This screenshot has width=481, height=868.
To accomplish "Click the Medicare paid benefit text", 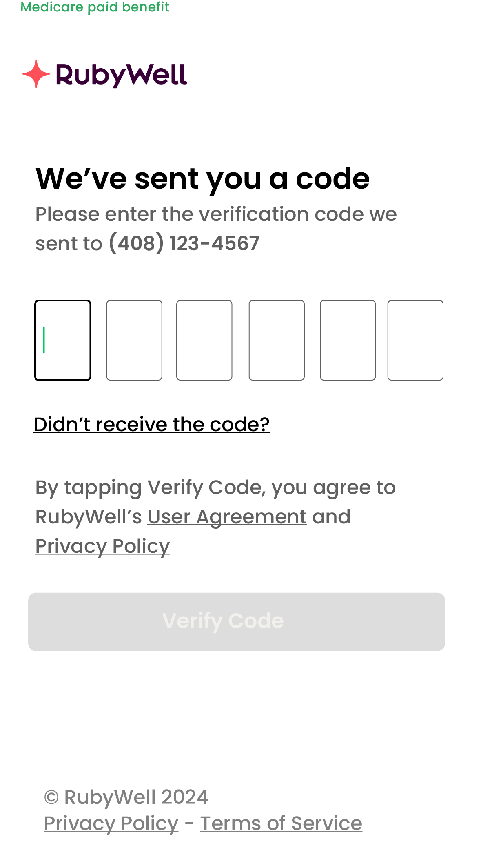I will click(x=95, y=7).
